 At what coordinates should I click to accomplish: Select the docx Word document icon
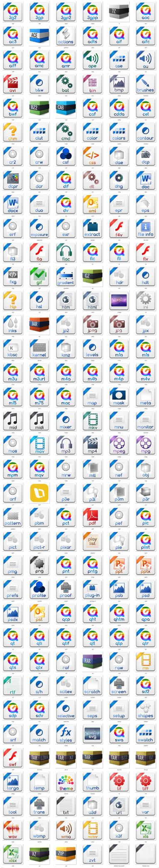click(x=12, y=205)
